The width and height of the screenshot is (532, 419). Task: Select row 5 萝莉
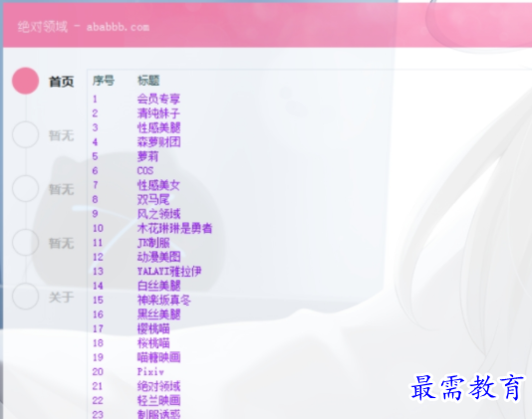tap(147, 156)
